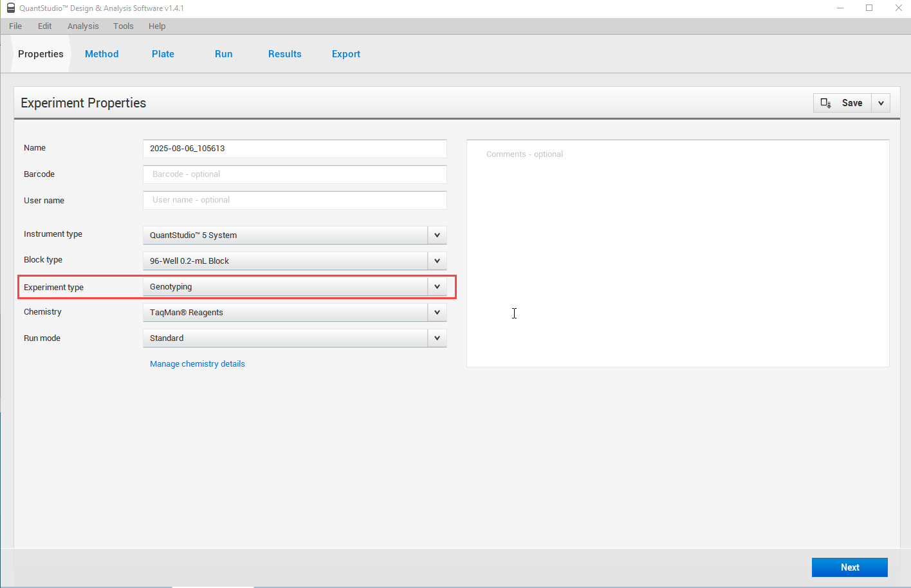This screenshot has height=588, width=911.
Task: Expand the Block type dropdown
Action: [437, 261]
